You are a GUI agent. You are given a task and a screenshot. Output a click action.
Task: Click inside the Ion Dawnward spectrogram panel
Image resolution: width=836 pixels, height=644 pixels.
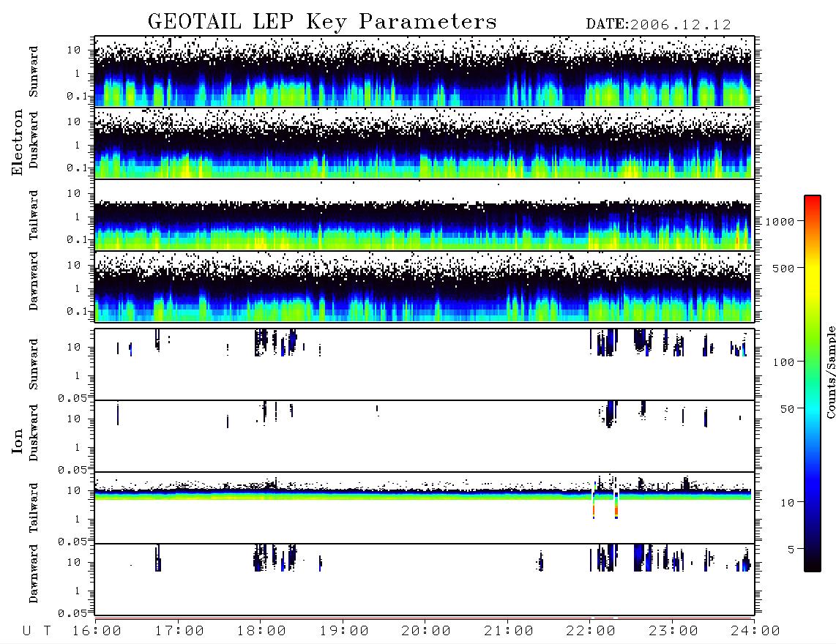click(x=424, y=580)
